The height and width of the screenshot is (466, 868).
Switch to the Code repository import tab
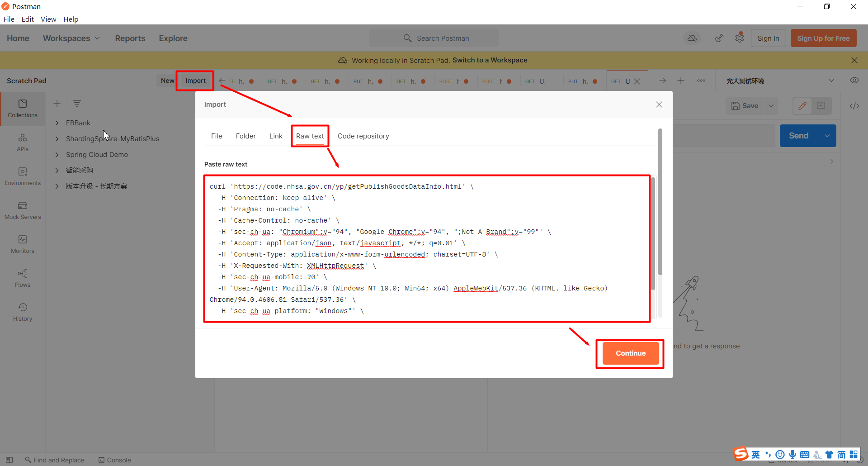pyautogui.click(x=363, y=136)
